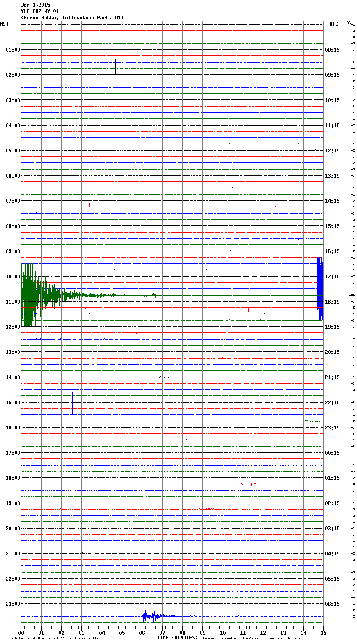This screenshot has height=644, width=357.
Task: Click 'Traces clipped at plus/minus 5 vertical divisions' note
Action: [254, 639]
